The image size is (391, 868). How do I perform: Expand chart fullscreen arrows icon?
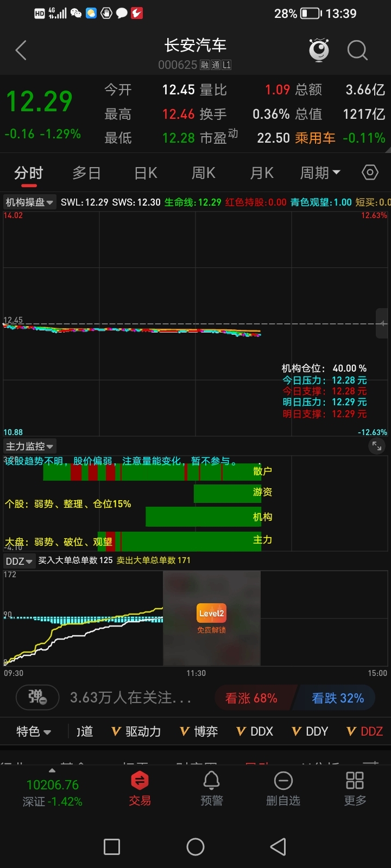[x=376, y=446]
